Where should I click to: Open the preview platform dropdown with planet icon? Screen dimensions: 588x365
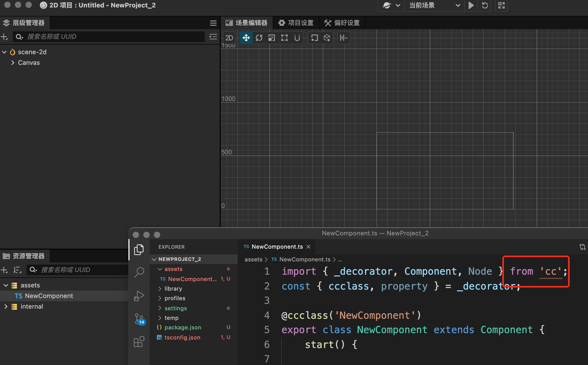point(391,5)
